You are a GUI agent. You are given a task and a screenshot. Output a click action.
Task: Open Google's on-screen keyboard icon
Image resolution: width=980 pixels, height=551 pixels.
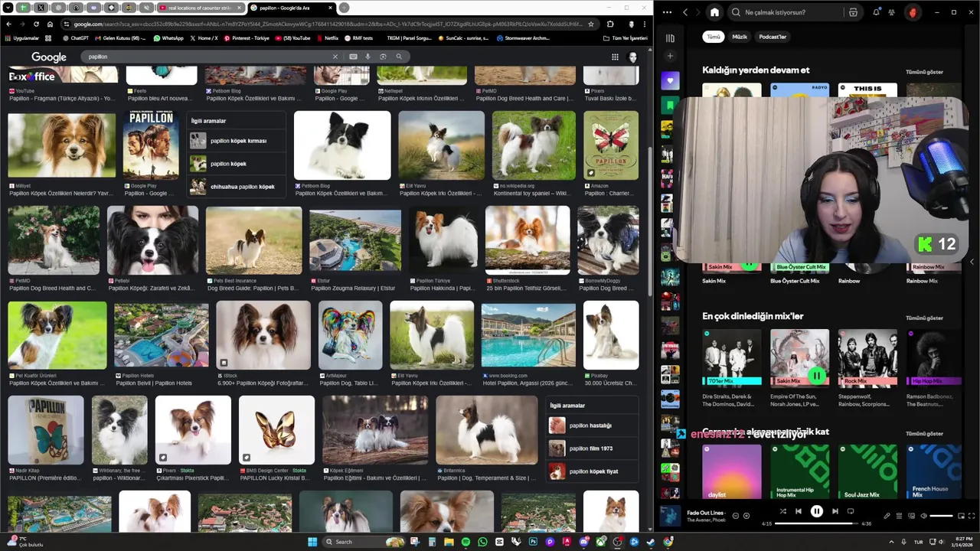click(x=353, y=57)
